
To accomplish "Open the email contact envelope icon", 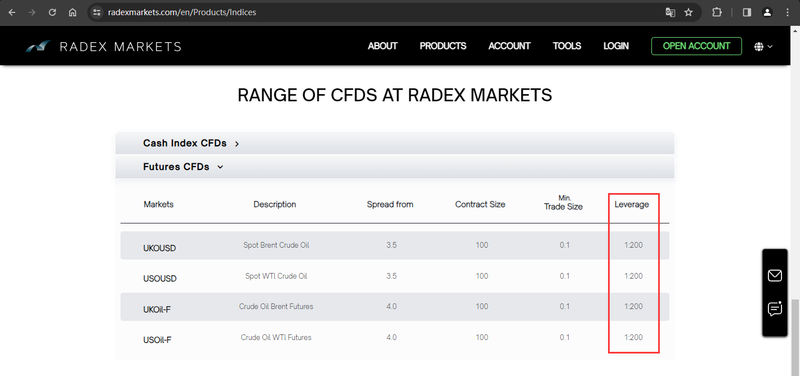I will (x=774, y=276).
